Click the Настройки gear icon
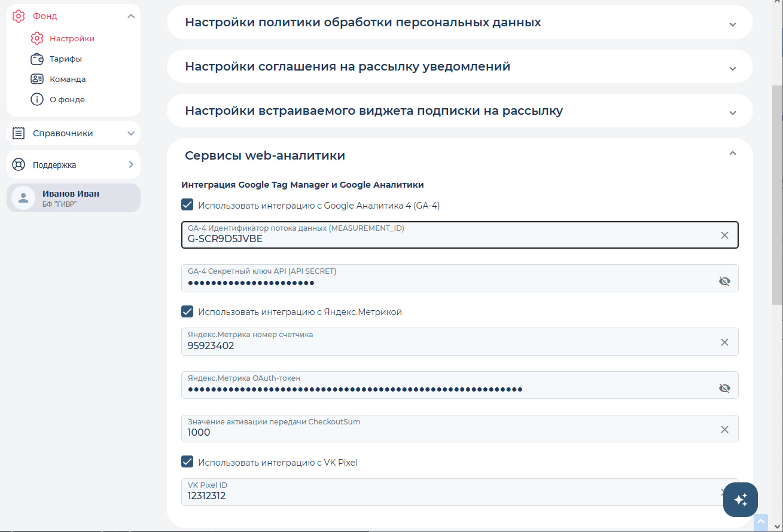The width and height of the screenshot is (783, 532). (x=37, y=38)
